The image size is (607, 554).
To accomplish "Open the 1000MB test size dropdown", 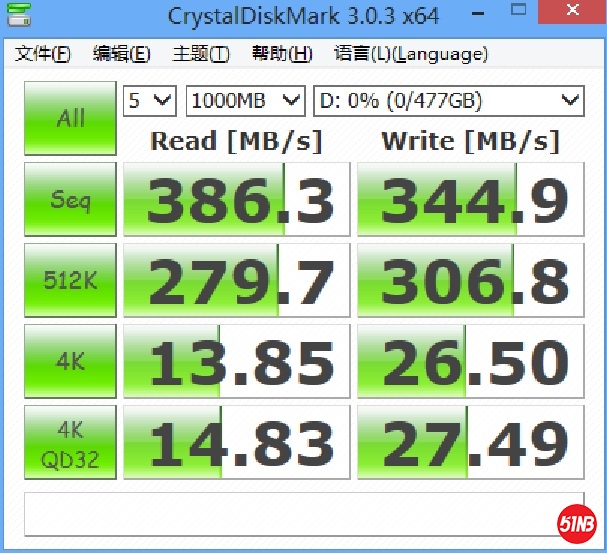I will pos(245,100).
